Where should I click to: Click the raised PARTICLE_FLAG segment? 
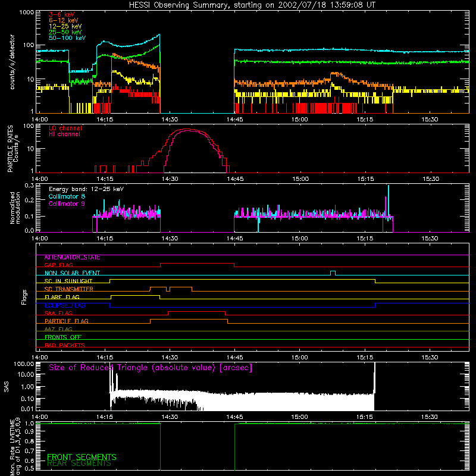(x=189, y=320)
